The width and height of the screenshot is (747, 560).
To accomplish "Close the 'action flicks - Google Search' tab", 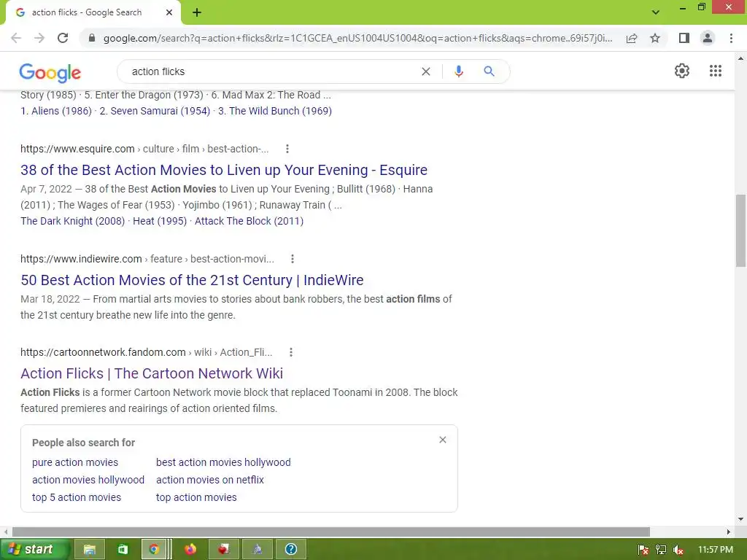I will pos(169,12).
